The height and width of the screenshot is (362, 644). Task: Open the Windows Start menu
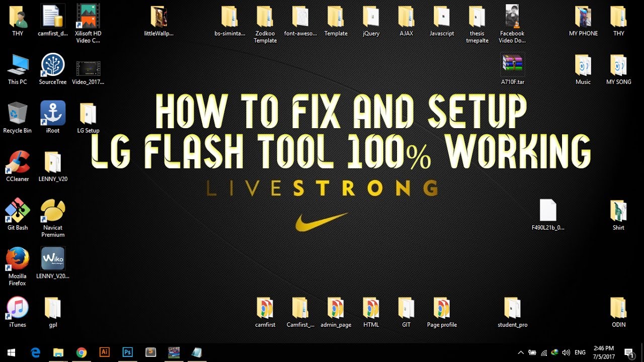point(11,352)
